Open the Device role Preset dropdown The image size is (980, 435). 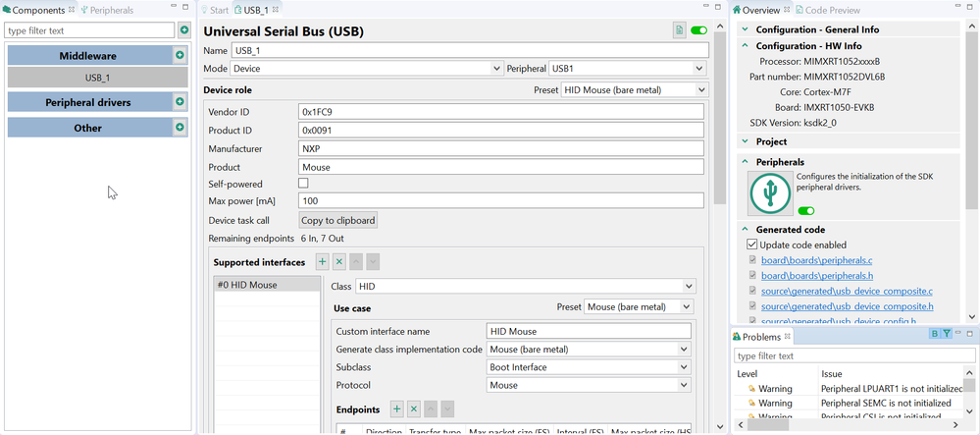pos(635,90)
